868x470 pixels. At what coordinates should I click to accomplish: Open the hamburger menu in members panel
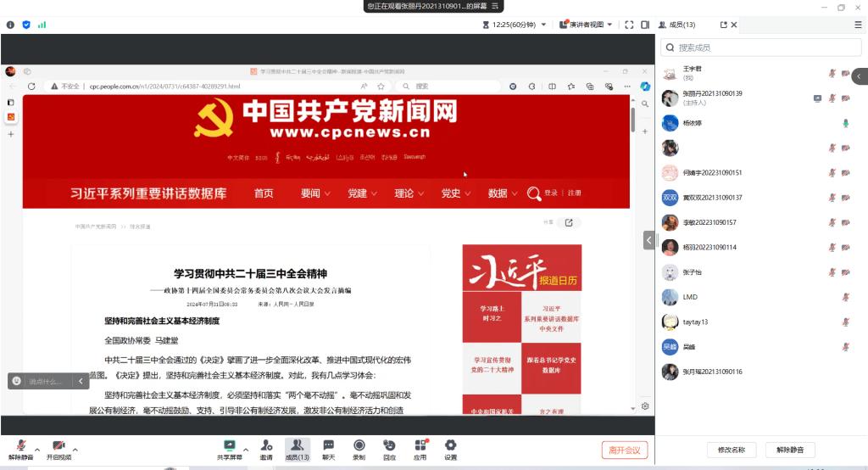click(x=858, y=25)
